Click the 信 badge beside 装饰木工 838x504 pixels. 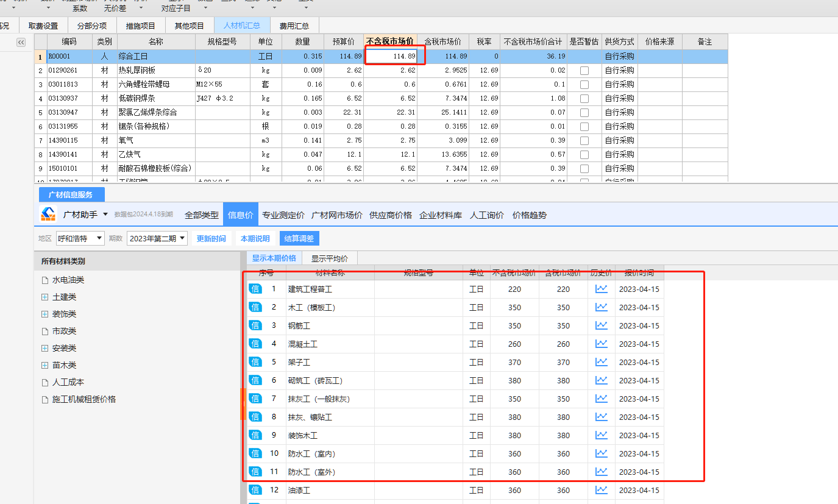point(255,435)
